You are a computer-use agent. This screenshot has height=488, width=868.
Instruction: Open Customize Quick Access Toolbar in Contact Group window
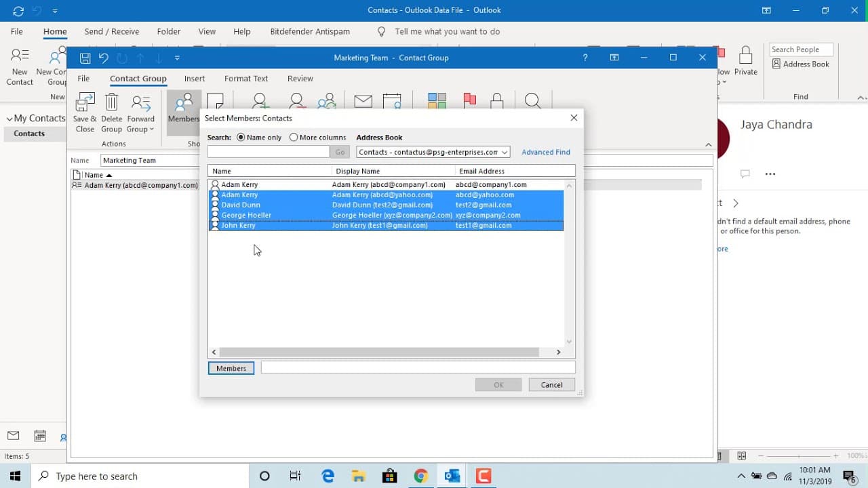click(177, 58)
